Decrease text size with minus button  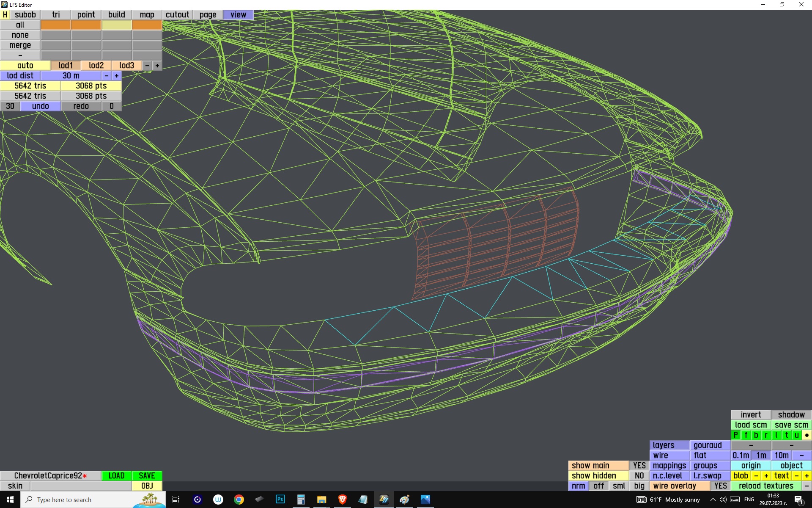point(796,475)
